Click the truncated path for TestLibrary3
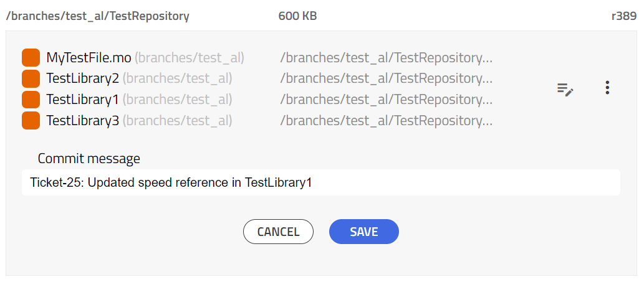 386,121
